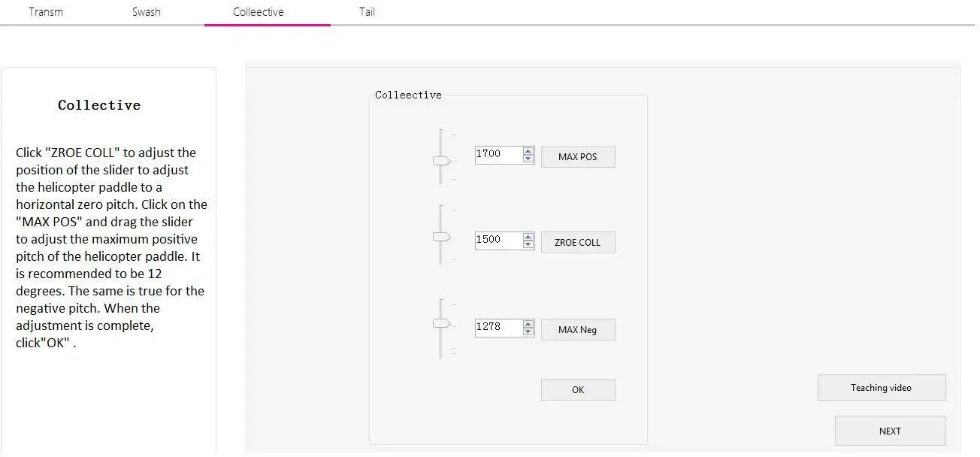Click the MAX POS slider handle
980x457 pixels.
[x=441, y=160]
